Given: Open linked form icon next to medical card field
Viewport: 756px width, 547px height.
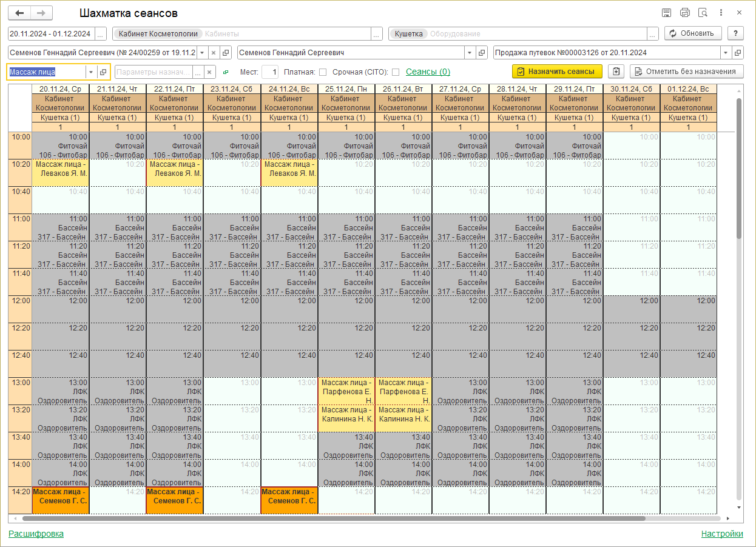Looking at the screenshot, I should click(x=226, y=53).
